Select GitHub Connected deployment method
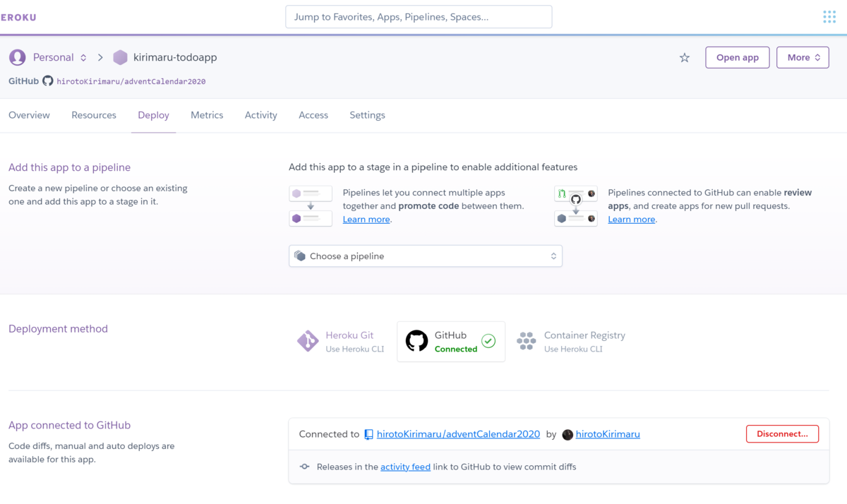The image size is (847, 504). (451, 342)
